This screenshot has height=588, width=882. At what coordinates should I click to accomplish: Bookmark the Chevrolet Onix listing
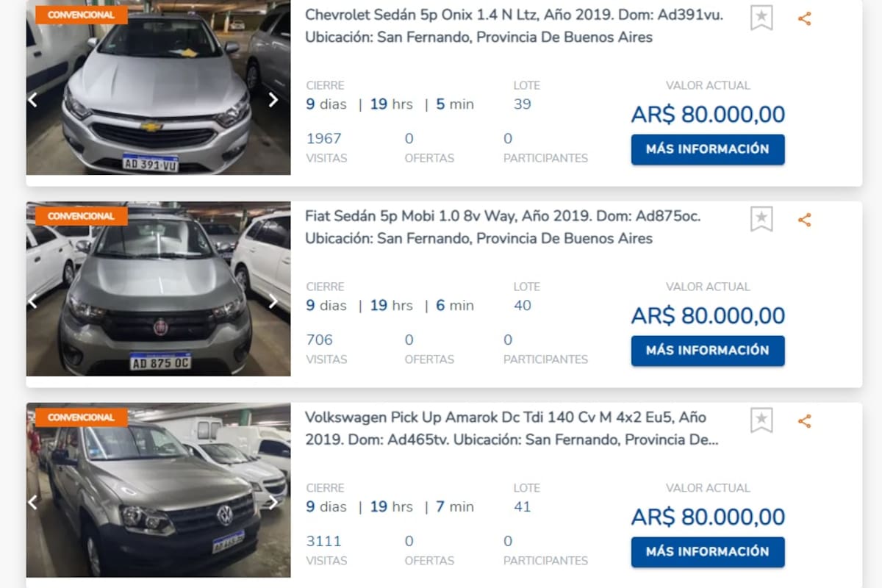point(761,18)
